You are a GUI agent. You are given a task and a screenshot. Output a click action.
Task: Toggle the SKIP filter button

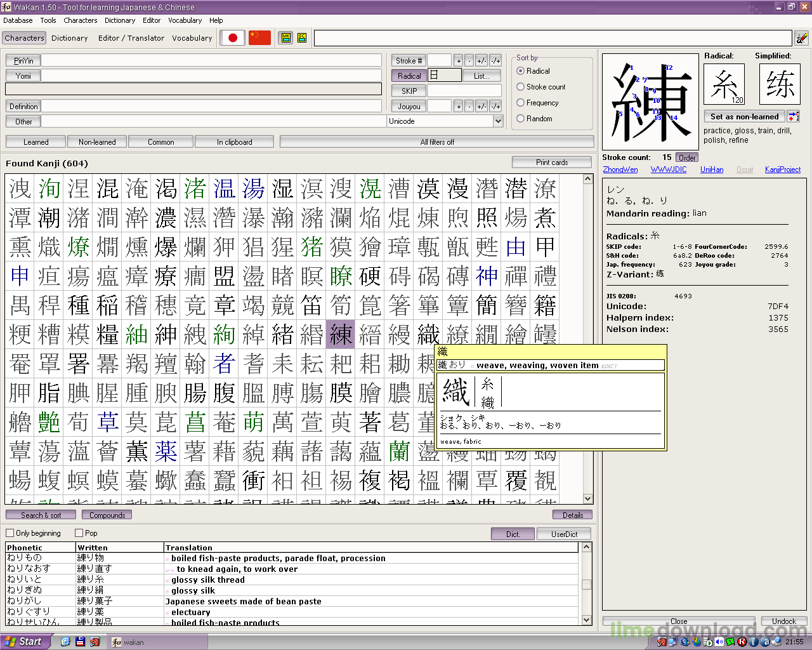pos(409,91)
